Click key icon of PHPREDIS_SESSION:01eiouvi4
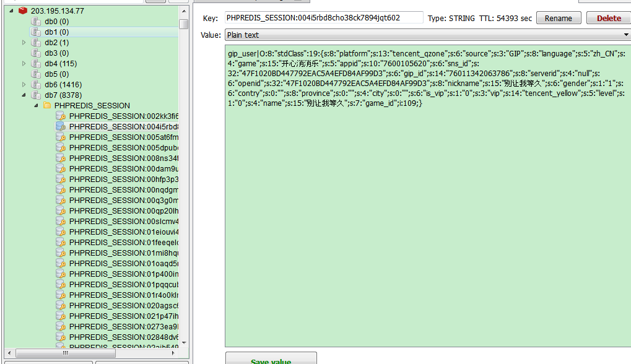The width and height of the screenshot is (631, 364). pyautogui.click(x=61, y=232)
